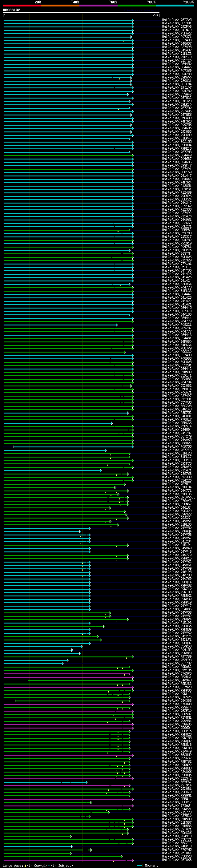Open hit UniRef100_Q5CCK8
197x868 pixels.
point(176,856)
